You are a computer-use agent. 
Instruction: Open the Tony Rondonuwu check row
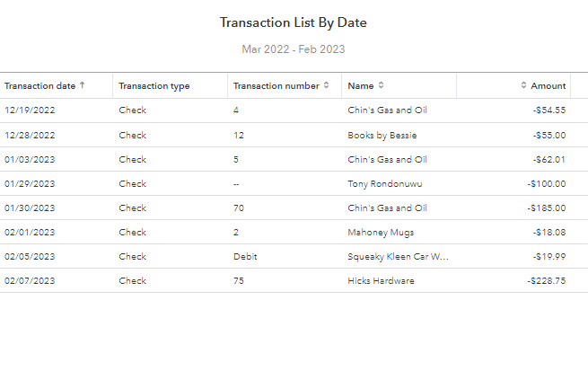point(294,184)
